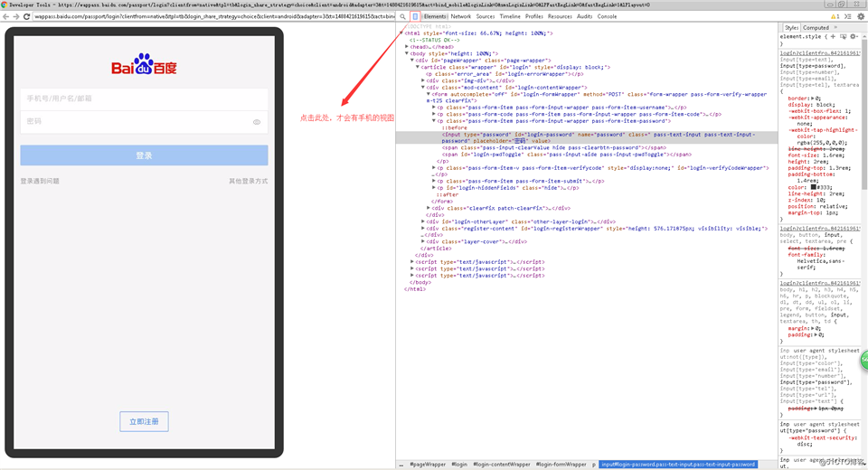
Task: Expand the head node
Action: coord(407,47)
